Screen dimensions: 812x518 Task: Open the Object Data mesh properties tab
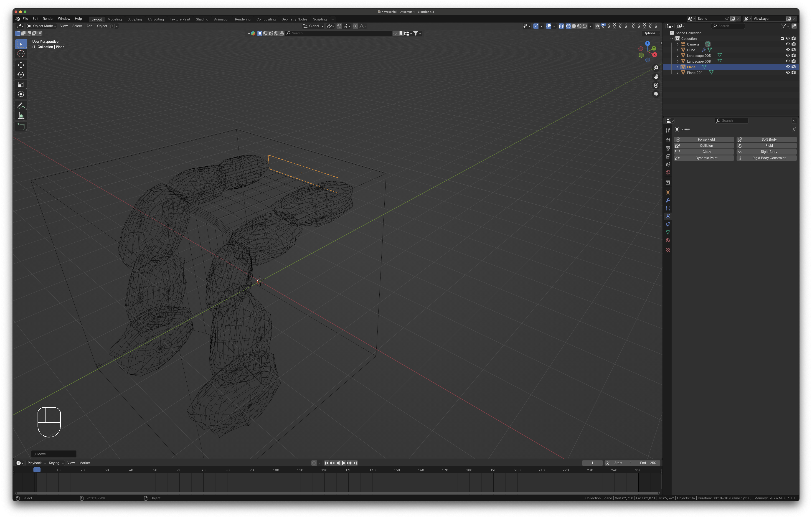[x=668, y=232]
